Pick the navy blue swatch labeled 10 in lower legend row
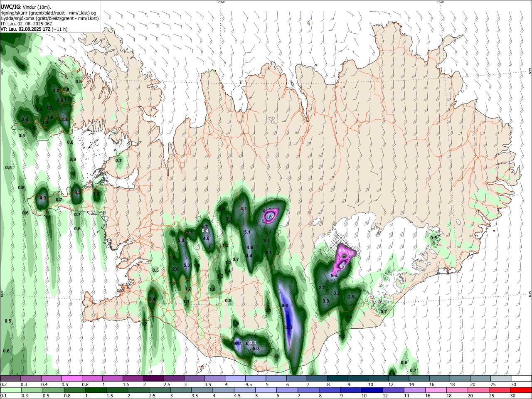The width and height of the screenshot is (532, 399). pyautogui.click(x=372, y=390)
